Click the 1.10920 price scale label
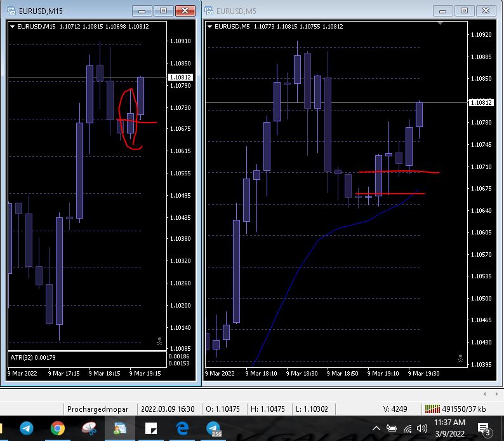 481,35
